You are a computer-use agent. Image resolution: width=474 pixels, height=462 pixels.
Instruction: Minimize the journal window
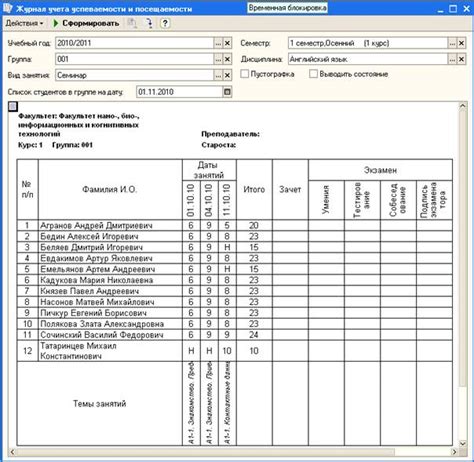(x=440, y=9)
